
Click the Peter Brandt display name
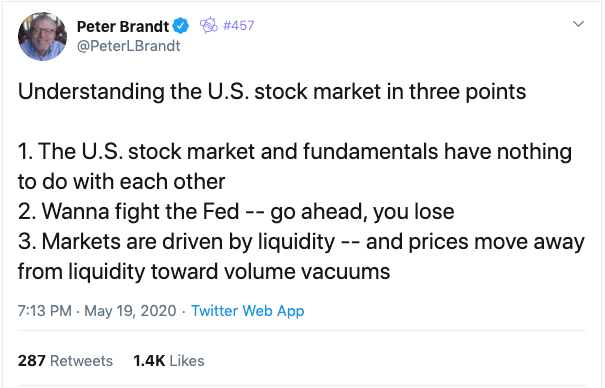point(123,27)
